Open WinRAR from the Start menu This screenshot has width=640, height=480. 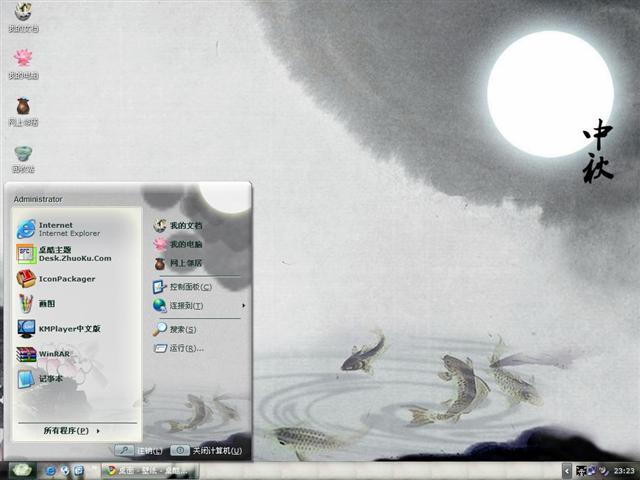click(x=77, y=354)
